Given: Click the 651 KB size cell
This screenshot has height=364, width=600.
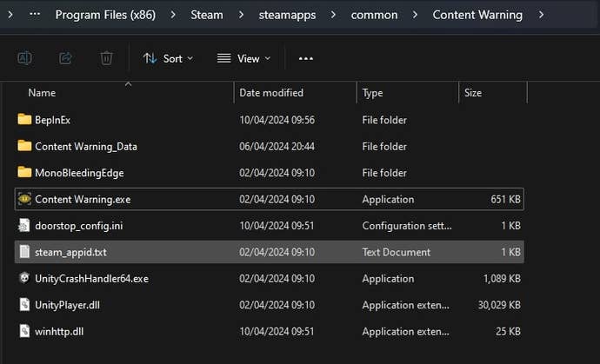Looking at the screenshot, I should pyautogui.click(x=505, y=199).
